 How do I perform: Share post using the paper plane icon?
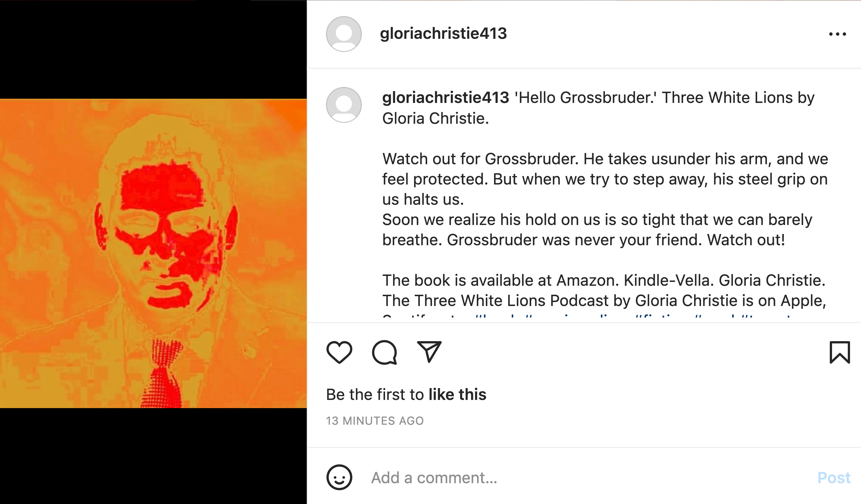[x=429, y=352]
